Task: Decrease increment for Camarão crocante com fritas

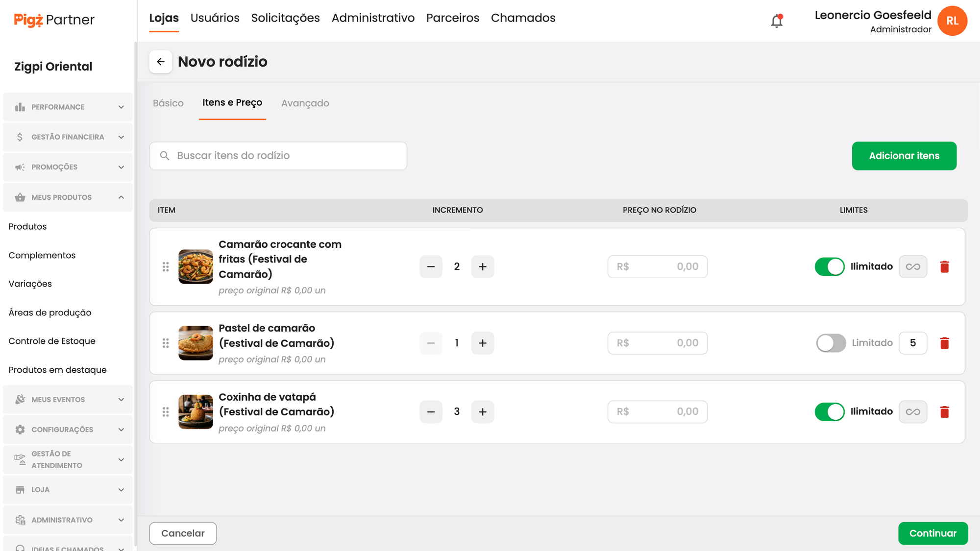Action: [431, 267]
